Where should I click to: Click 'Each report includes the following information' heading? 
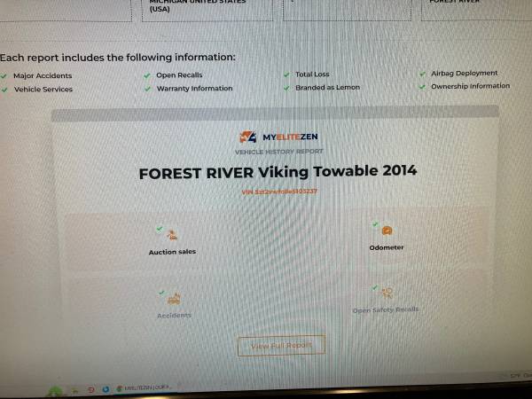[117, 58]
